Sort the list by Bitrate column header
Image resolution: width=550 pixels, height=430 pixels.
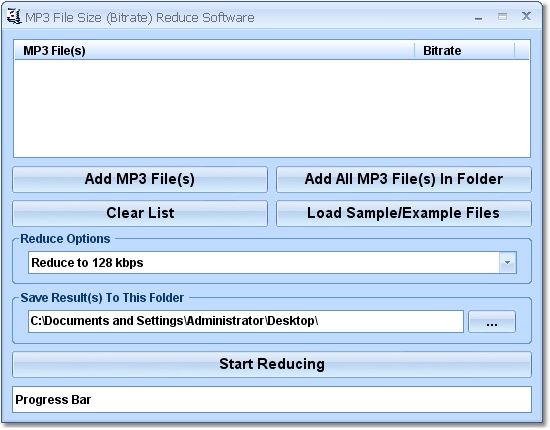tap(464, 51)
